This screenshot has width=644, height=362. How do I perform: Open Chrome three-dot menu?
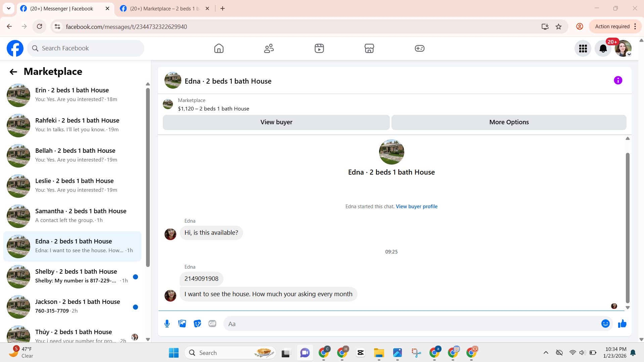coord(635,27)
